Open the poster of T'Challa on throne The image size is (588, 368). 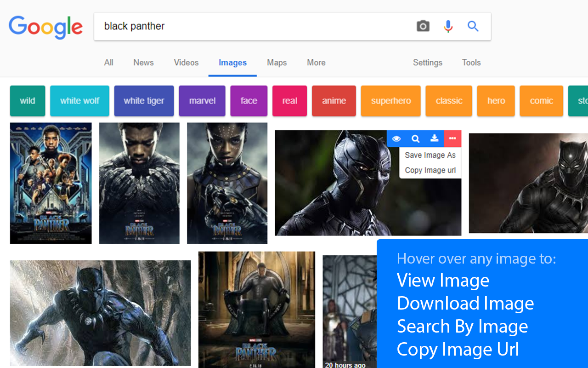pyautogui.click(x=257, y=310)
